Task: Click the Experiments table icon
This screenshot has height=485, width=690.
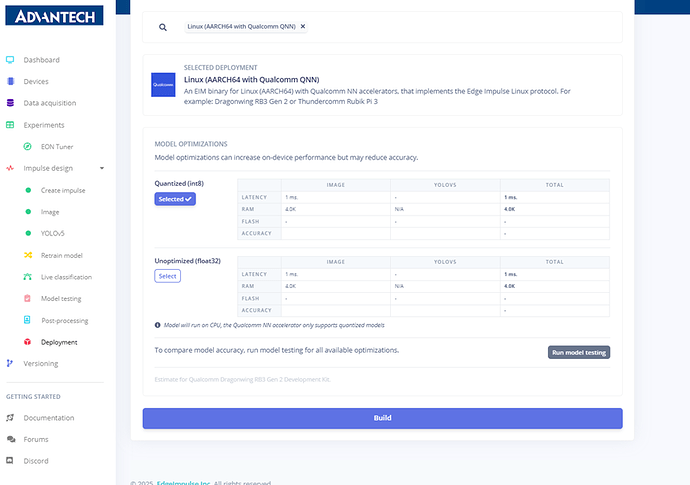Action: (10, 125)
